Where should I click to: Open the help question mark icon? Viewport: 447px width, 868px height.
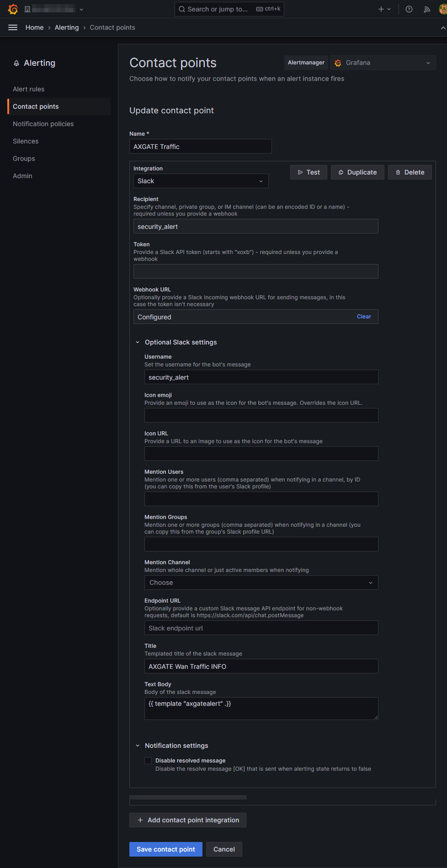[409, 9]
